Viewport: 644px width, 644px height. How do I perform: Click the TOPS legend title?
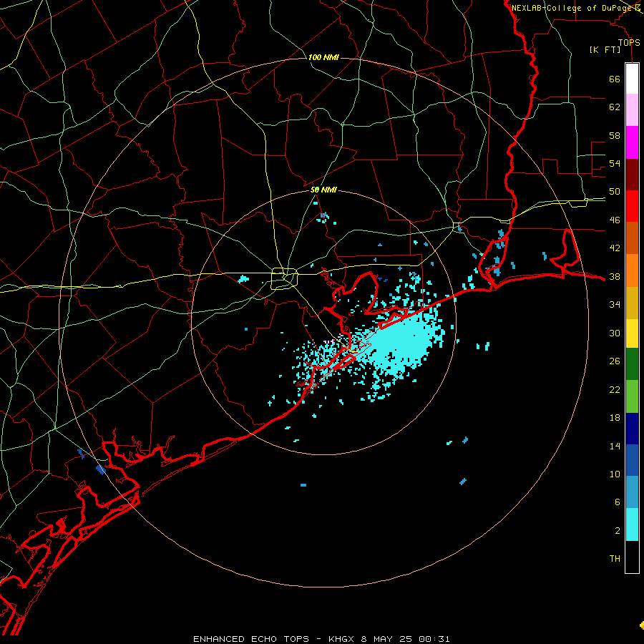629,42
